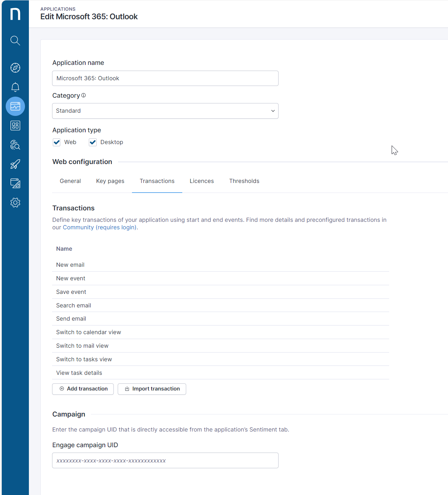The width and height of the screenshot is (448, 495).
Task: Select Switch to calendar view transaction
Action: pyautogui.click(x=220, y=332)
